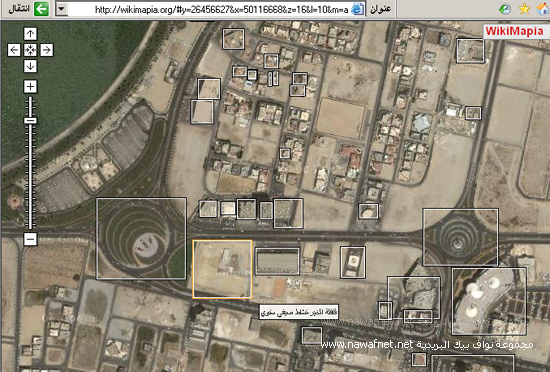This screenshot has height=372, width=550.
Task: Click the Arabic place name tooltip label
Action: pos(299,312)
